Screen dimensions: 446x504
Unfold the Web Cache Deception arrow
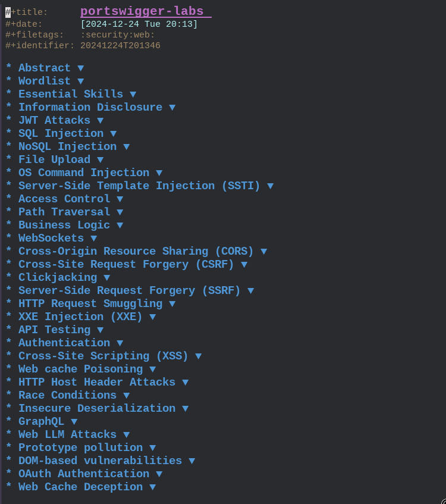153,487
